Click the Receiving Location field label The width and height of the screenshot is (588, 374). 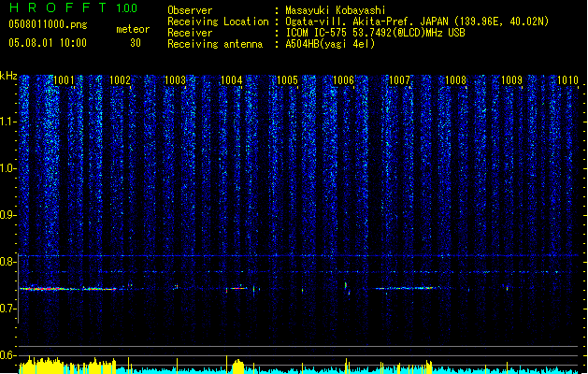tap(218, 22)
